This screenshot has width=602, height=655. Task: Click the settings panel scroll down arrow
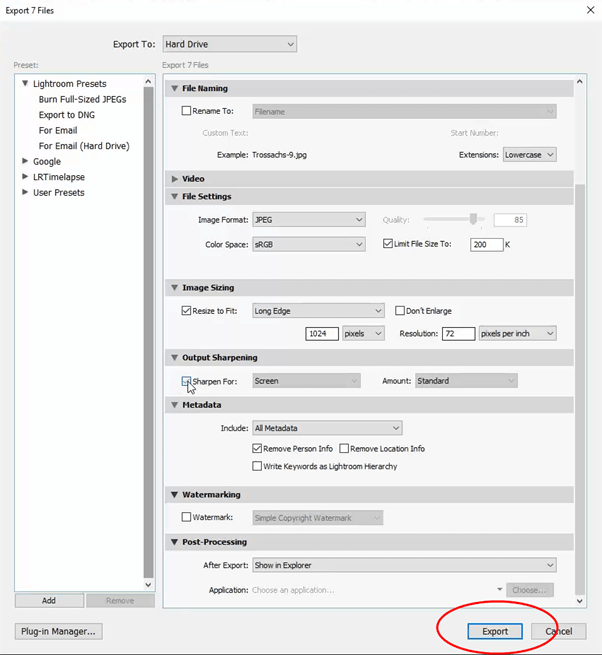[x=579, y=601]
